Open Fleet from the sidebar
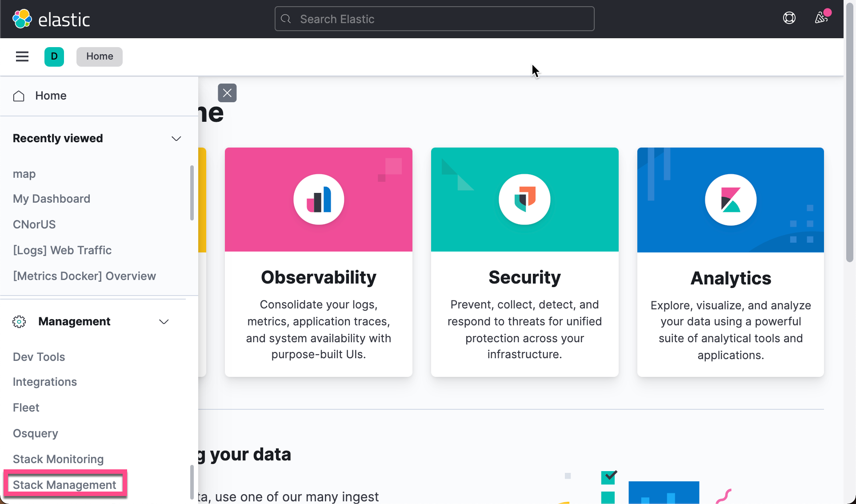Screen dimensions: 856x504 click(26, 408)
